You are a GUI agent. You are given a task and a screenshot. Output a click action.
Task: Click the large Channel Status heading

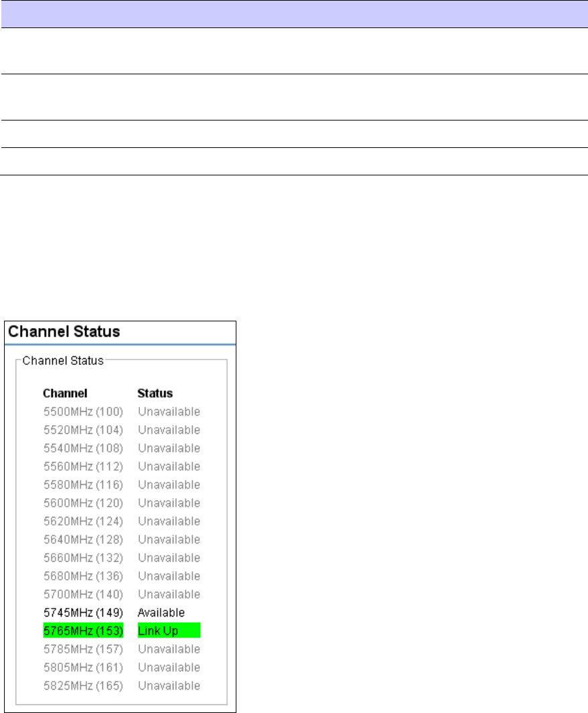[x=64, y=331]
